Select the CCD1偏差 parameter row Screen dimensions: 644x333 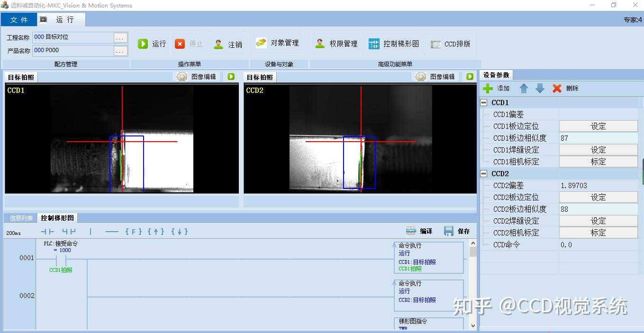pos(559,114)
